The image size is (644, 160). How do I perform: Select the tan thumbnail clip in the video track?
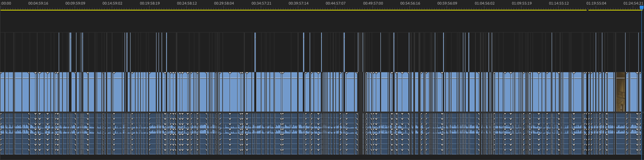(x=621, y=92)
